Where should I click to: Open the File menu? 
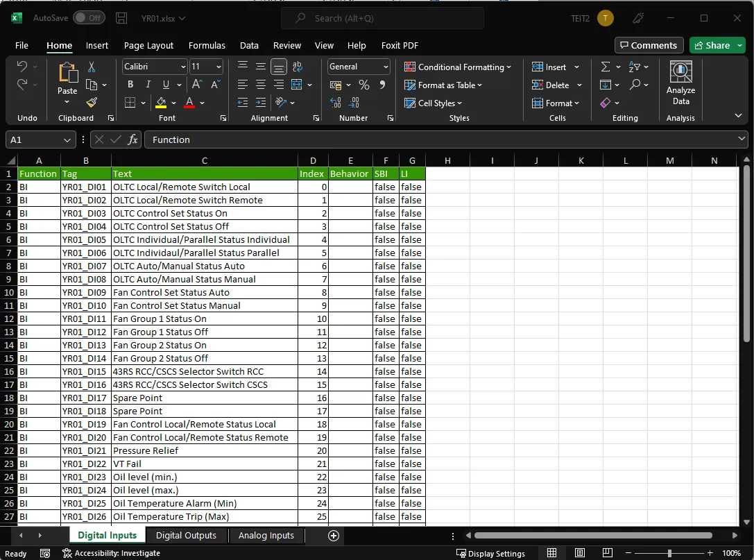point(22,45)
